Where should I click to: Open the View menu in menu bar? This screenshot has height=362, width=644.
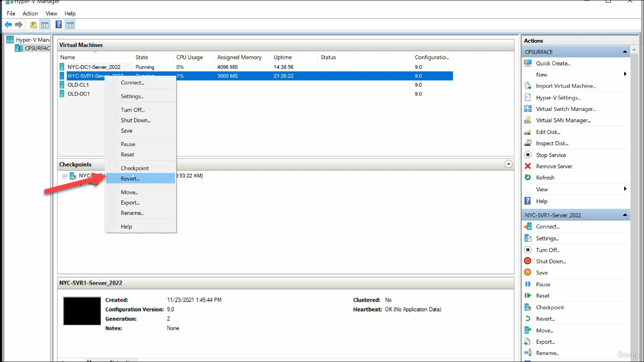[51, 14]
